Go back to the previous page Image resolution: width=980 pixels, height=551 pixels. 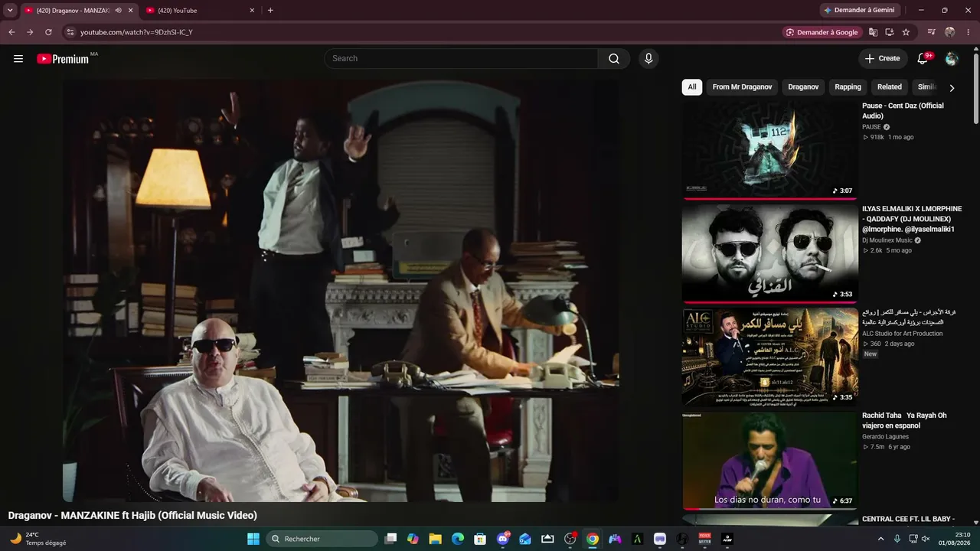[11, 32]
